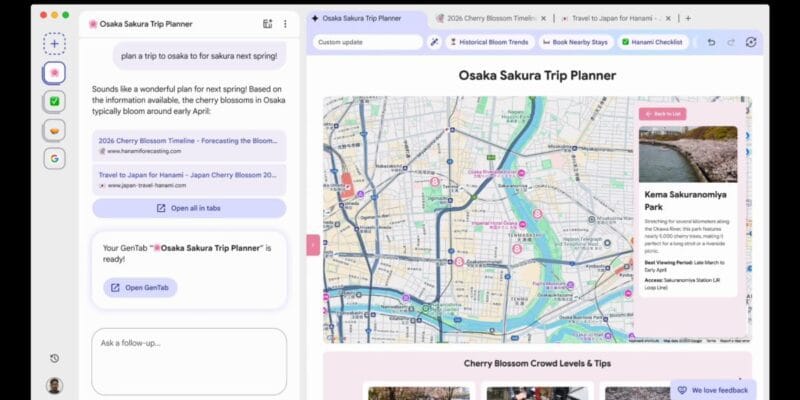Click the www.japan-travel-hanami.com URL text
Image resolution: width=800 pixels, height=400 pixels.
[147, 186]
